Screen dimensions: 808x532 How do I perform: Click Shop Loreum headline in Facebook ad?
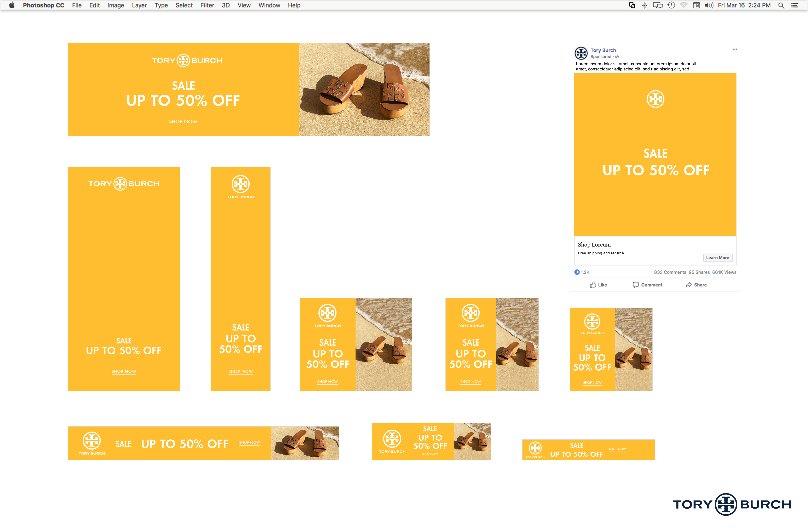[x=594, y=245]
